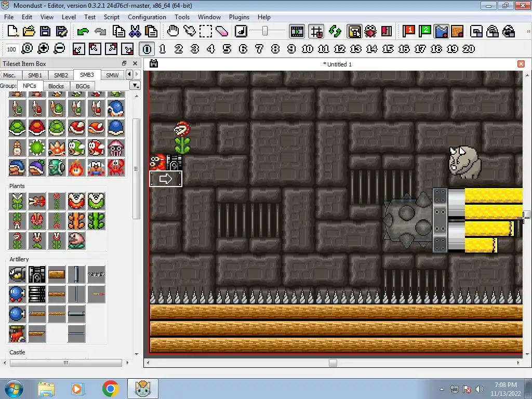
Task: Choose the green spiky ball NPC
Action: (x=37, y=147)
